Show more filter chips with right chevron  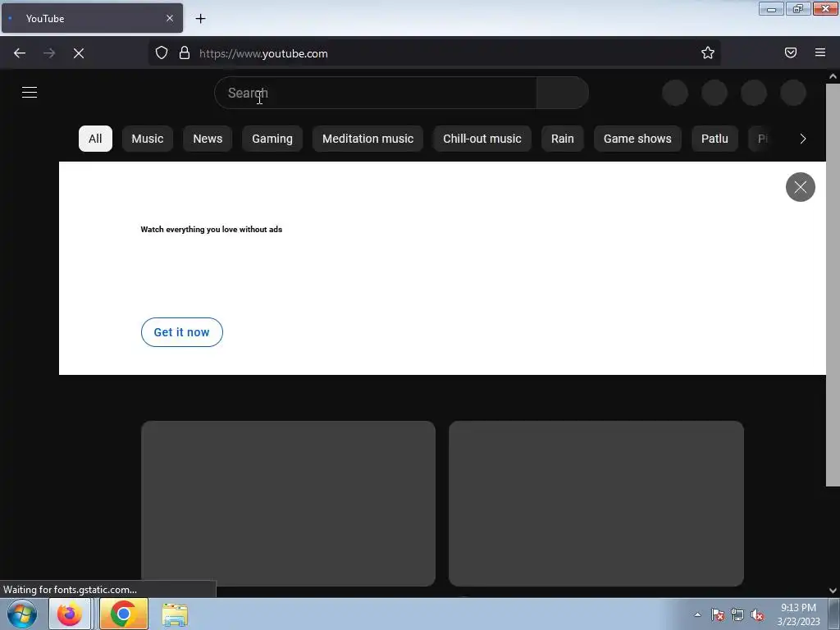click(802, 139)
